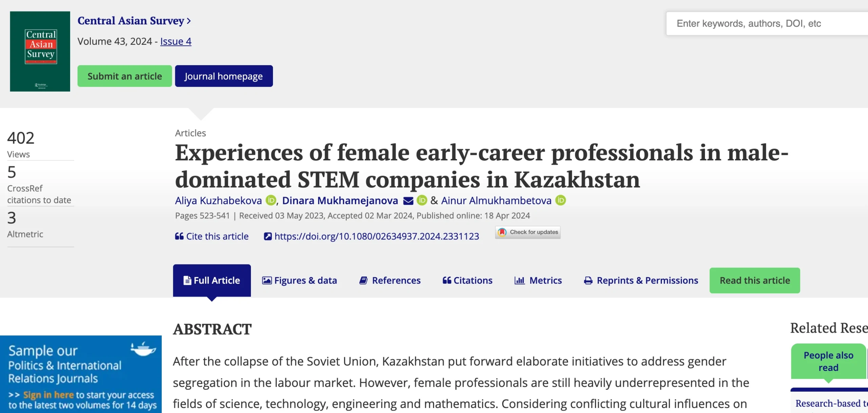Click Aliya Kuzhabekova's ORCID icon
Screen dimensions: 868x413
tap(271, 200)
